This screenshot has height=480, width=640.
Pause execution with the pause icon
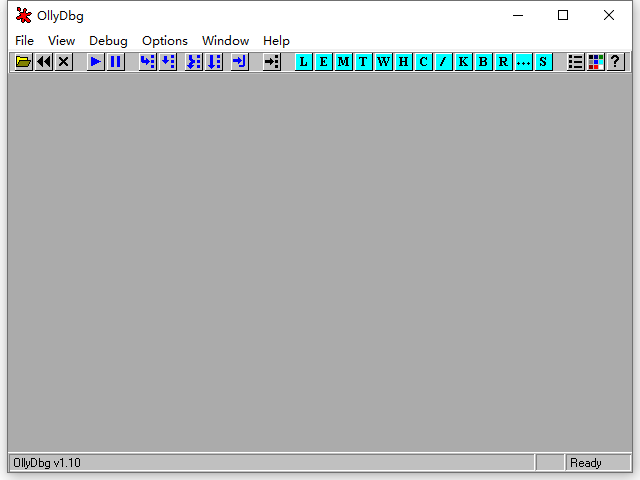pos(116,62)
